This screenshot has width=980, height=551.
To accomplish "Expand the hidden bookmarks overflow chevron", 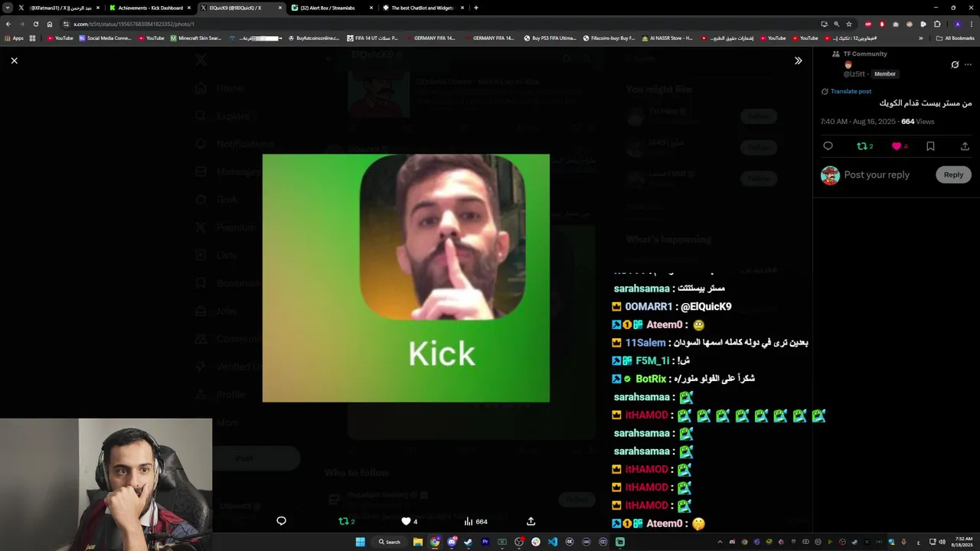I will 921,37.
